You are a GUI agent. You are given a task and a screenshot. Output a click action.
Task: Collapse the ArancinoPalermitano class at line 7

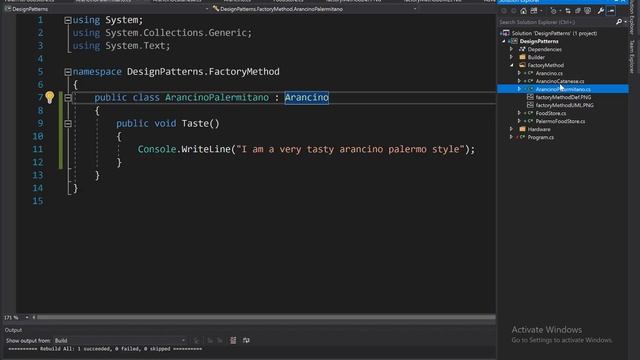[x=68, y=98]
